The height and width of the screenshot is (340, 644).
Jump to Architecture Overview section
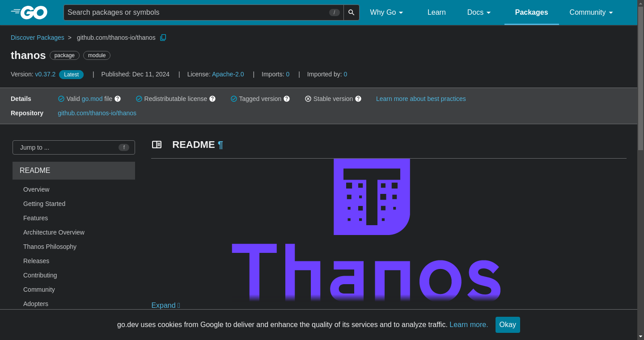pos(54,232)
